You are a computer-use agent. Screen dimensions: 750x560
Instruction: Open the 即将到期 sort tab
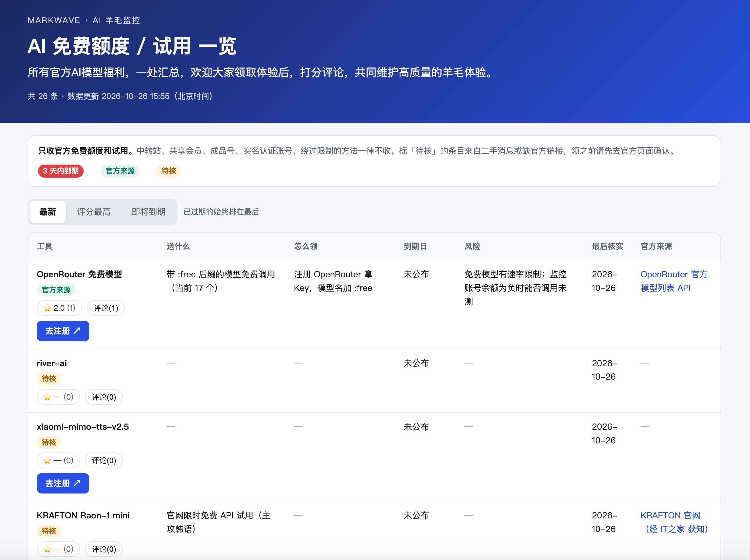click(148, 212)
